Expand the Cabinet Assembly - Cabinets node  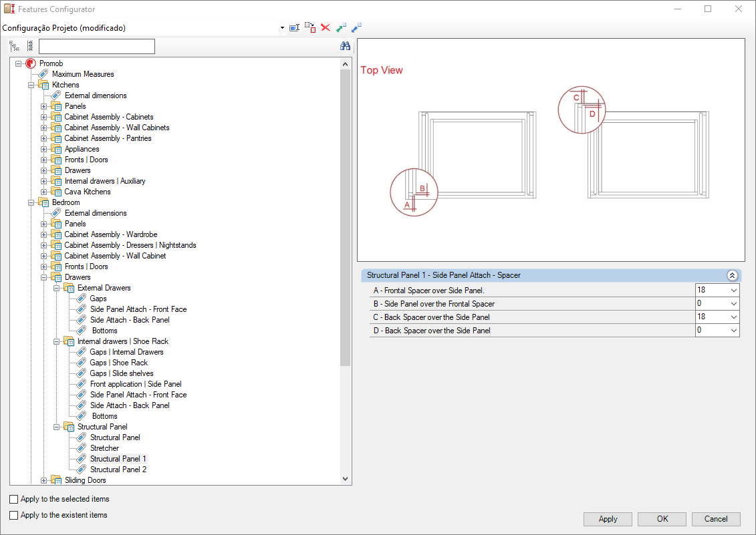[44, 117]
